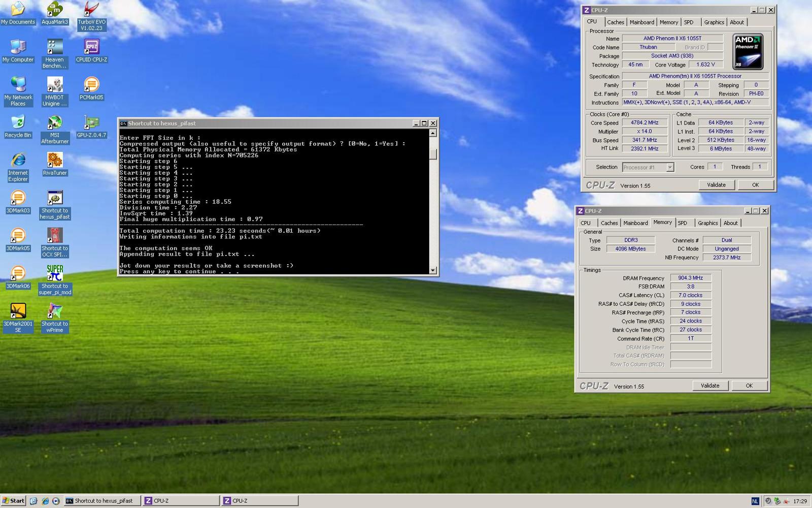
Task: Click Internet Explorer quick launch icon
Action: coord(45,501)
